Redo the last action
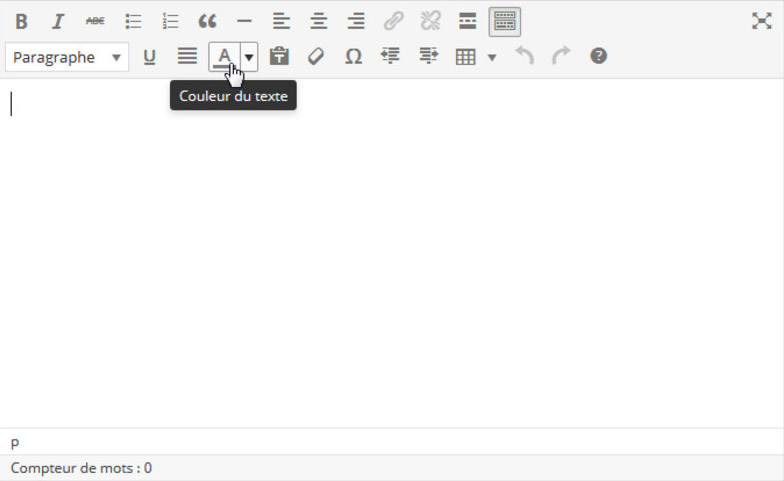Screen dimensions: 784x481 [561, 56]
